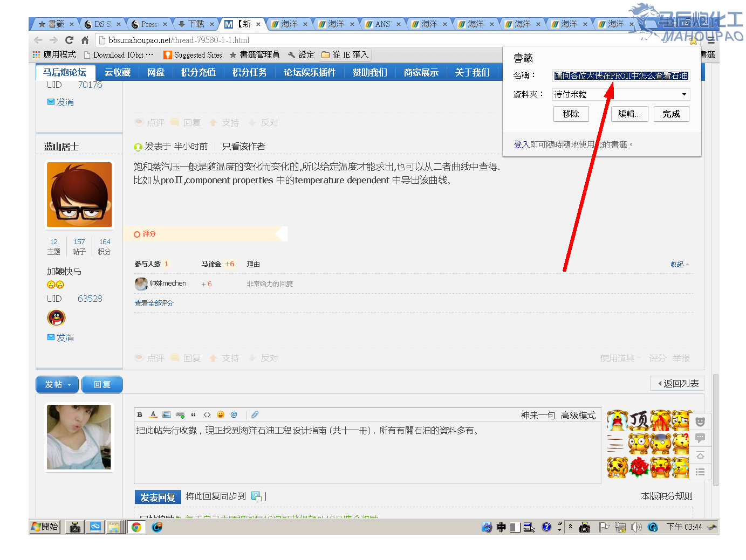Insert hyperlink using editor toolbar icon

coord(180,414)
